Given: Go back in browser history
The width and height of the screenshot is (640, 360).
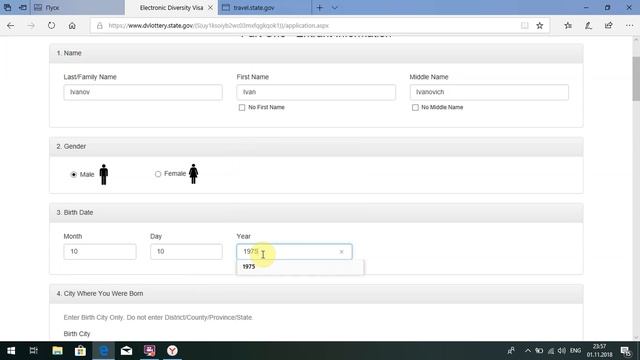Looking at the screenshot, I should click(11, 25).
